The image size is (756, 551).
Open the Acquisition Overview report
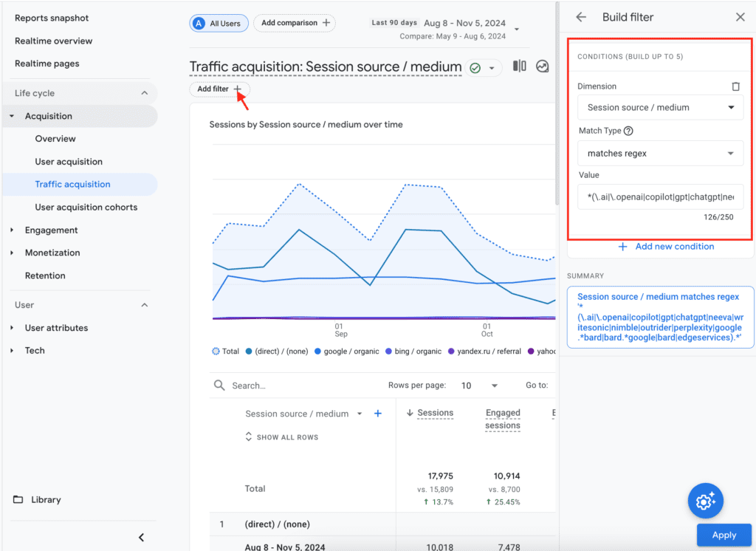tap(55, 139)
